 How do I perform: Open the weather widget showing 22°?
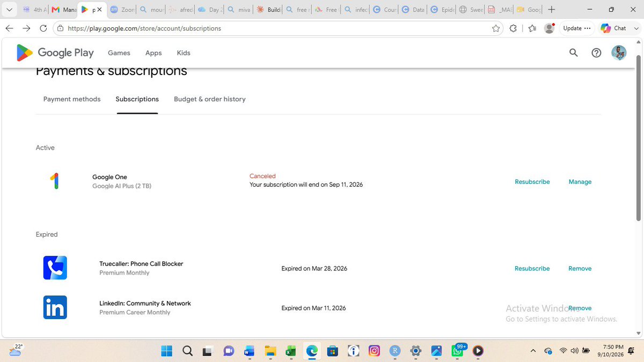pyautogui.click(x=15, y=350)
